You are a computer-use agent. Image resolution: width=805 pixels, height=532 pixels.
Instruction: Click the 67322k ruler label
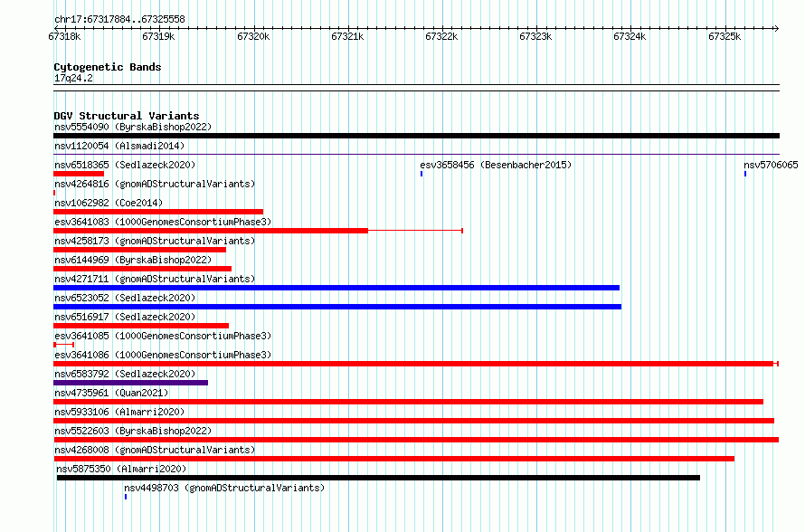441,36
